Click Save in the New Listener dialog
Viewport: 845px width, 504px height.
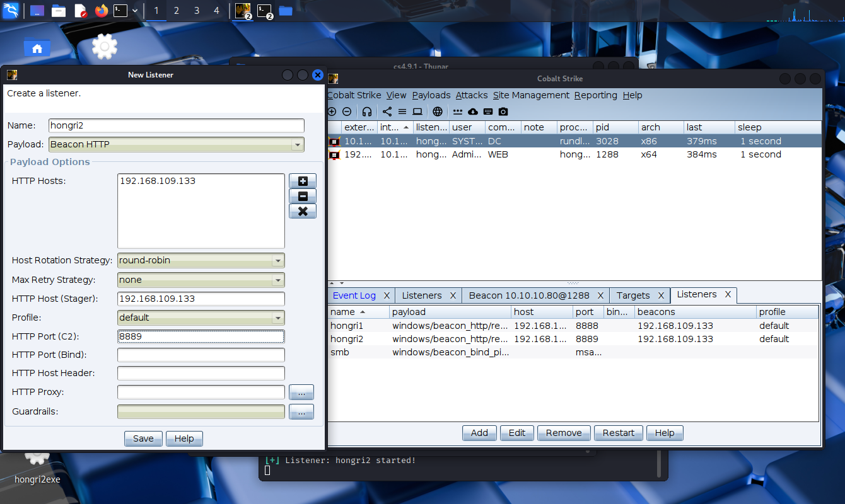point(143,438)
